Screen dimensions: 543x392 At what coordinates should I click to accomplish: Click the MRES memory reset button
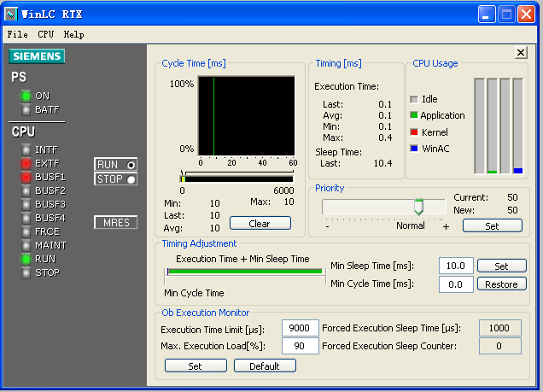coord(115,222)
